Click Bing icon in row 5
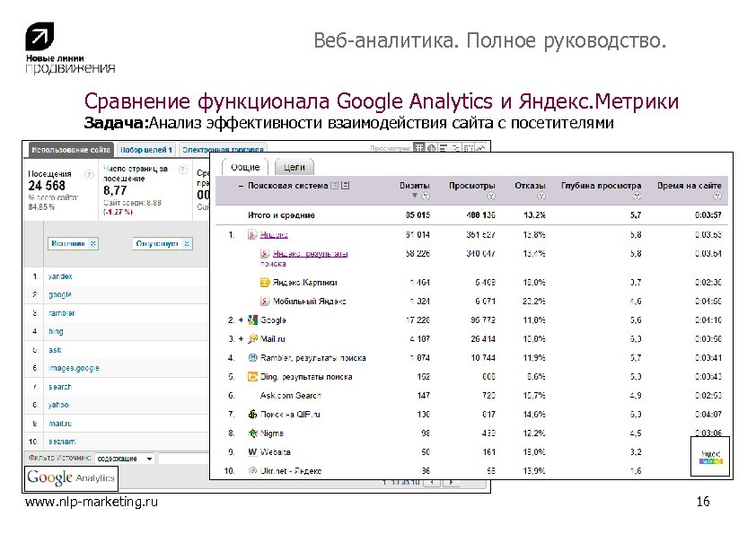Image resolution: width=756 pixels, height=534 pixels. coord(252,376)
